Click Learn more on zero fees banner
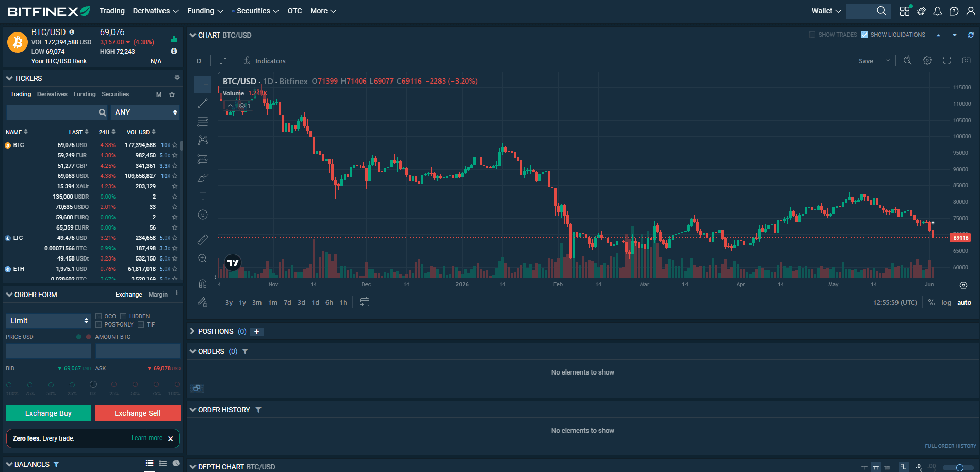The height and width of the screenshot is (472, 980). 147,438
